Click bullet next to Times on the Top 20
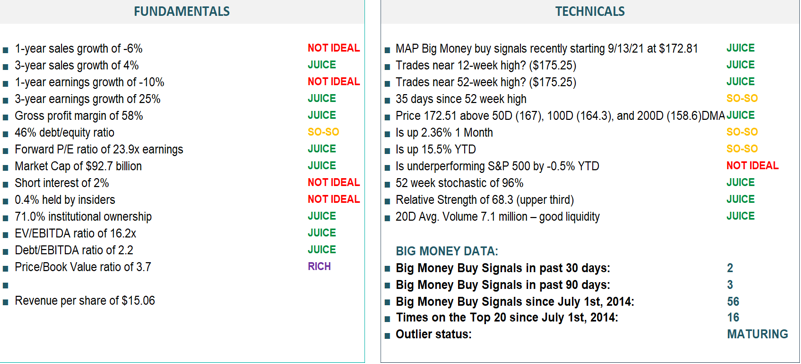Image resolution: width=801 pixels, height=364 pixels. pyautogui.click(x=387, y=319)
